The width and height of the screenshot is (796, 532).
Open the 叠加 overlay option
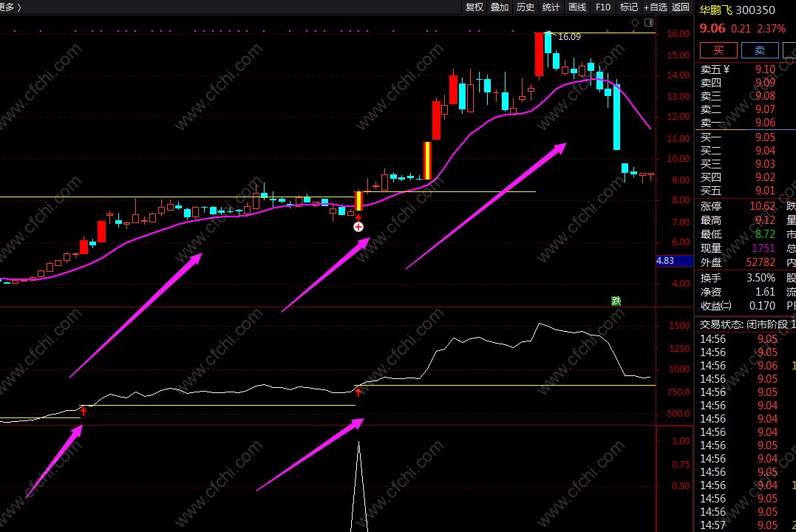point(500,7)
